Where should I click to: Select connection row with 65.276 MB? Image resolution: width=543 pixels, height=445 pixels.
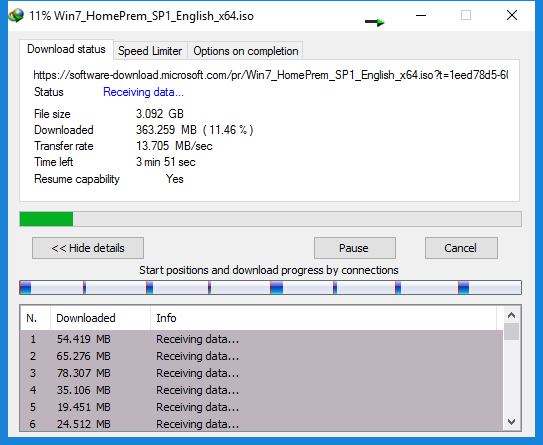[261, 356]
